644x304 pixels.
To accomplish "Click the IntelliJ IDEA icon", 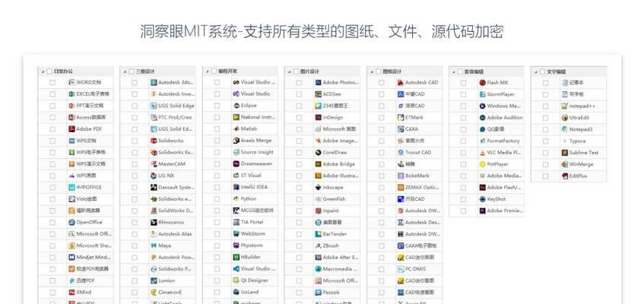I will point(236,187).
